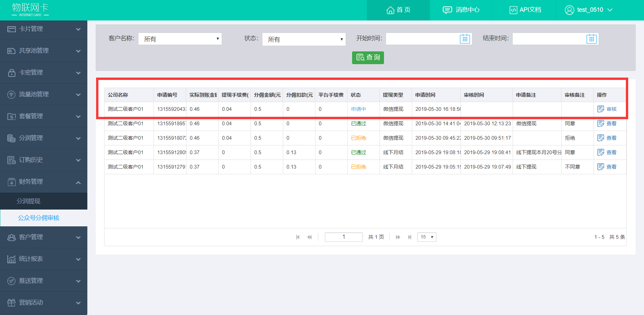Image resolution: width=644 pixels, height=315 pixels.
Task: Click 不同意 review remark cell
Action: point(577,167)
